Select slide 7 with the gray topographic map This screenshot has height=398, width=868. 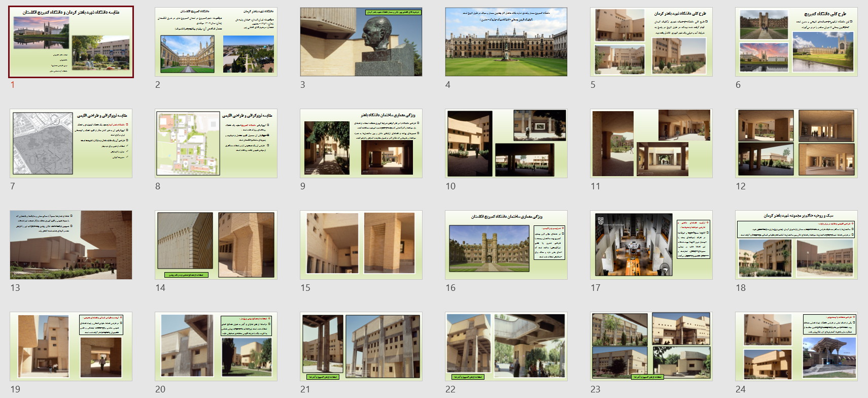point(71,144)
